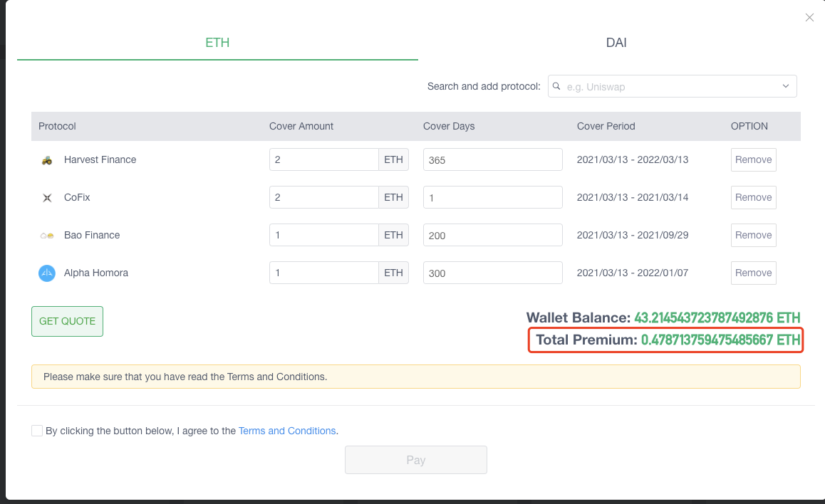Click the Alpha Homora blue icon
This screenshot has height=504, width=825.
point(47,273)
